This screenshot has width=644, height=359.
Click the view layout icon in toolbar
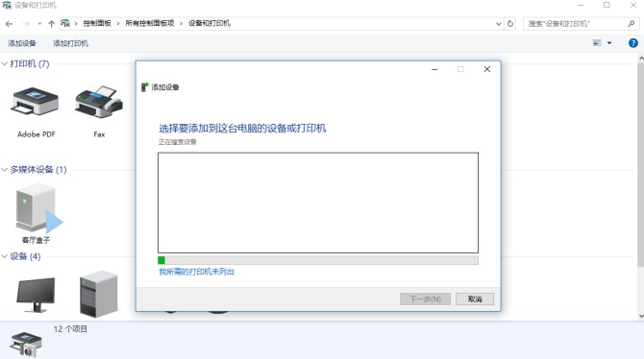coord(597,43)
